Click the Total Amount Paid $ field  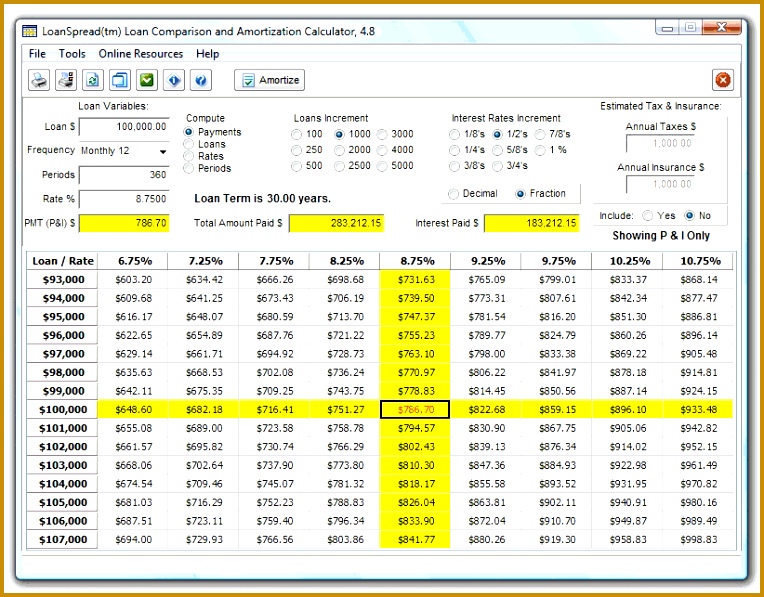click(x=337, y=224)
